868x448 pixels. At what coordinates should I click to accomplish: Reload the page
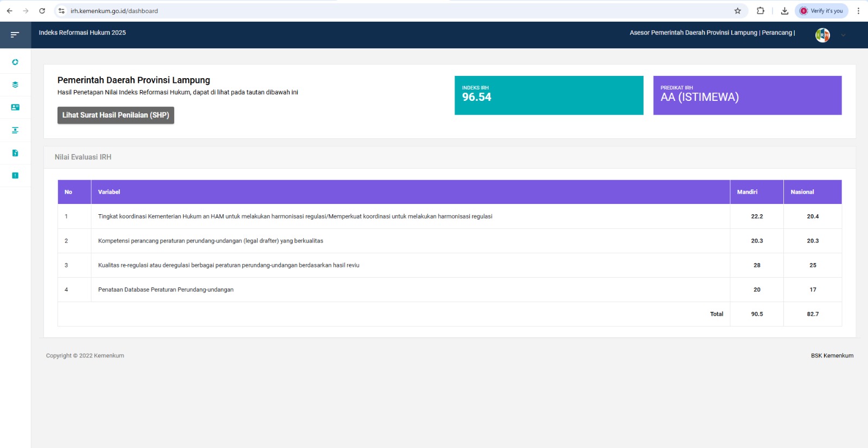tap(42, 11)
